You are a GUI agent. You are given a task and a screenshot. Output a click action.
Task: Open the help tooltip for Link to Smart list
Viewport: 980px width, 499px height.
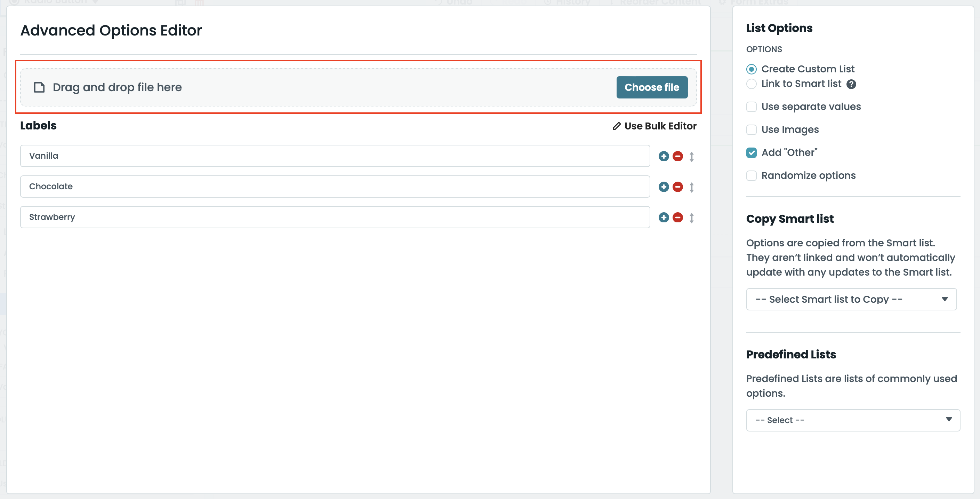[852, 84]
